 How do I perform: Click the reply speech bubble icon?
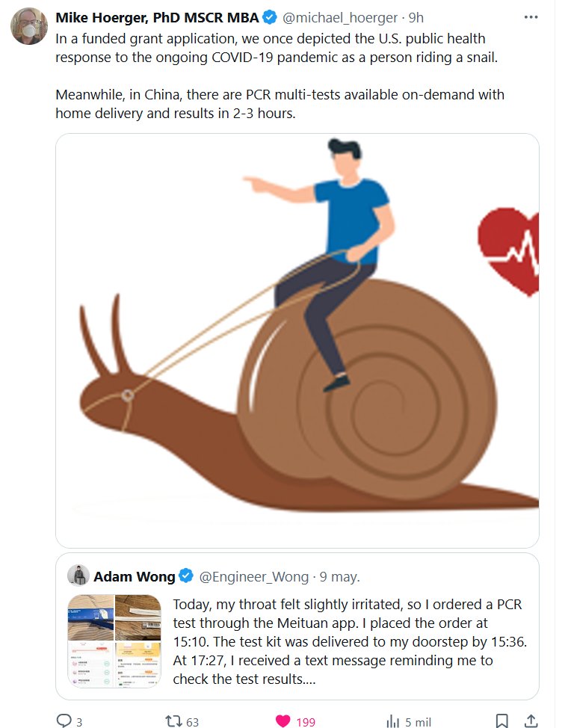coord(64,721)
